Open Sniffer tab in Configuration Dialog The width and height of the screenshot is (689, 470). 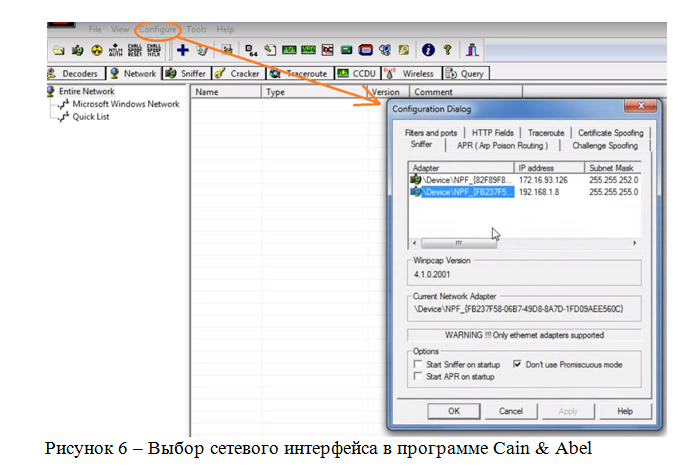coord(421,145)
